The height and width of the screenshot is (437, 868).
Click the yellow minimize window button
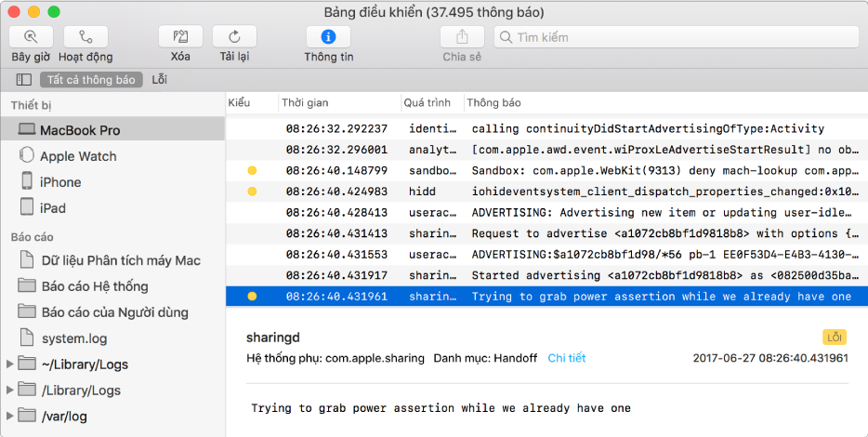(x=33, y=12)
